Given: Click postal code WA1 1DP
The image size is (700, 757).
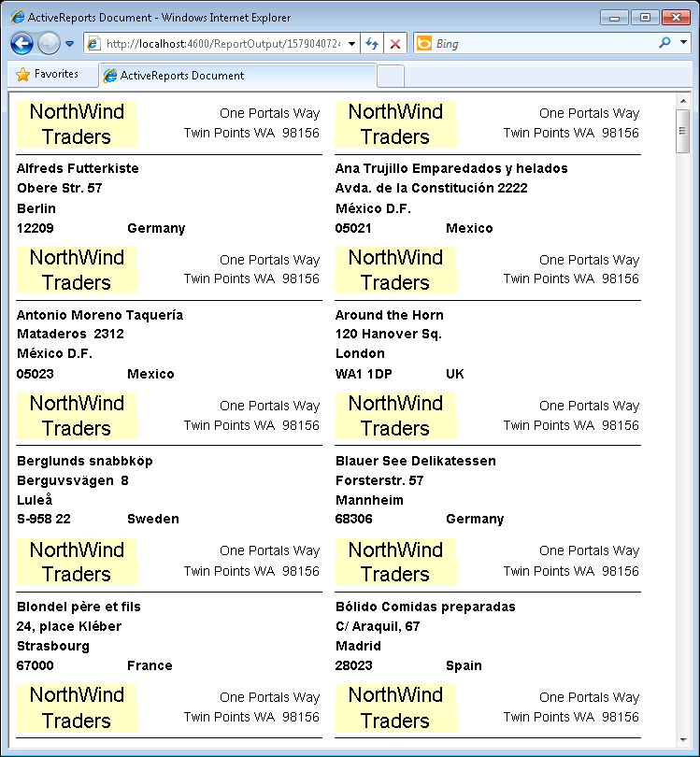Looking at the screenshot, I should point(364,374).
